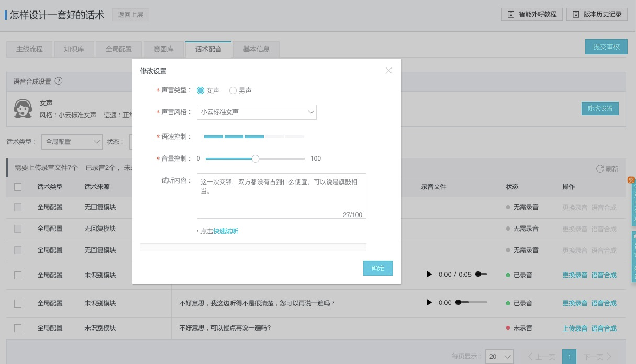636x364 pixels.
Task: Click 更换录音 for 您可以再说一遍吗 row
Action: click(575, 303)
